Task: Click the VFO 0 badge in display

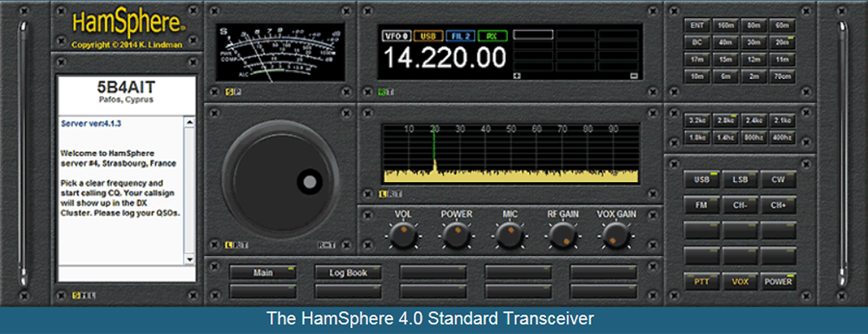Action: pyautogui.click(x=396, y=36)
